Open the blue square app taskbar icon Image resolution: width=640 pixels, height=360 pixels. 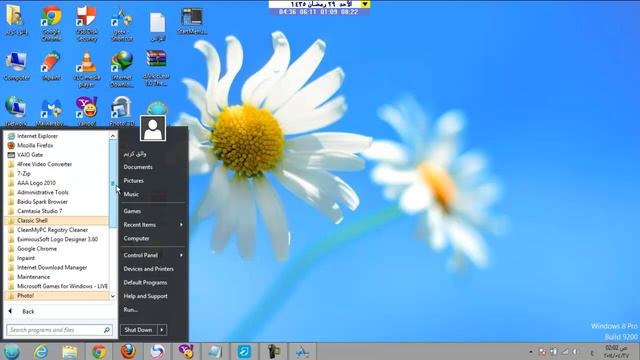tap(244, 351)
